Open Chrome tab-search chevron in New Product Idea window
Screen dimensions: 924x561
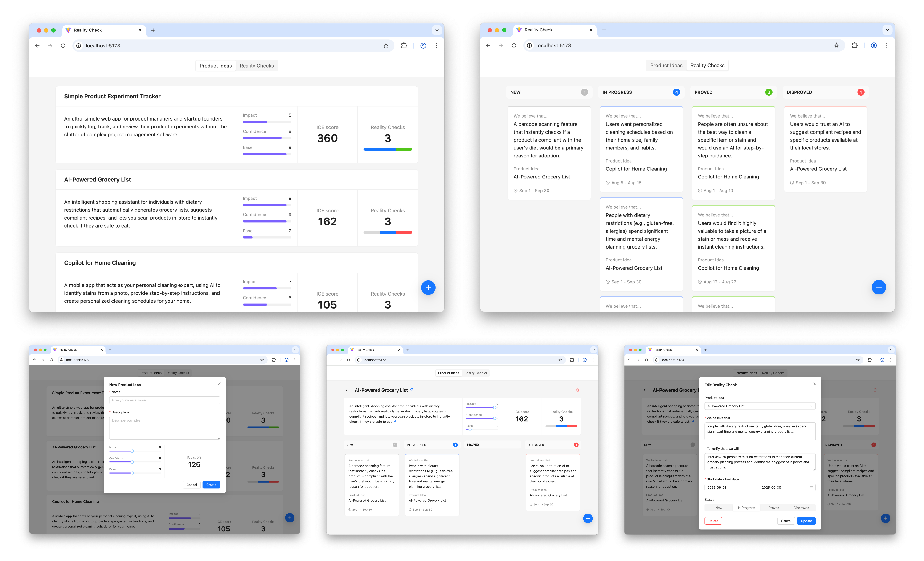pyautogui.click(x=295, y=350)
